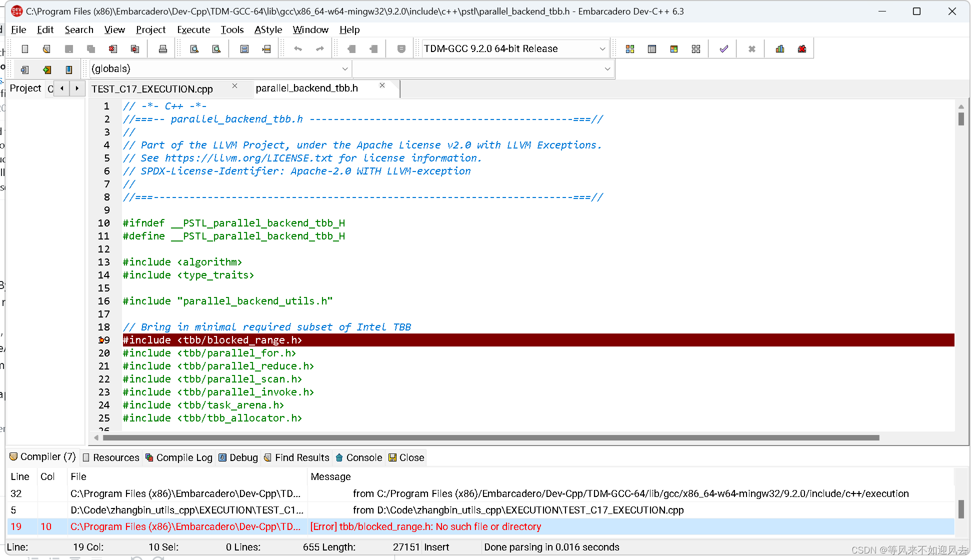
Task: Click the Redo arrow icon
Action: click(x=320, y=49)
